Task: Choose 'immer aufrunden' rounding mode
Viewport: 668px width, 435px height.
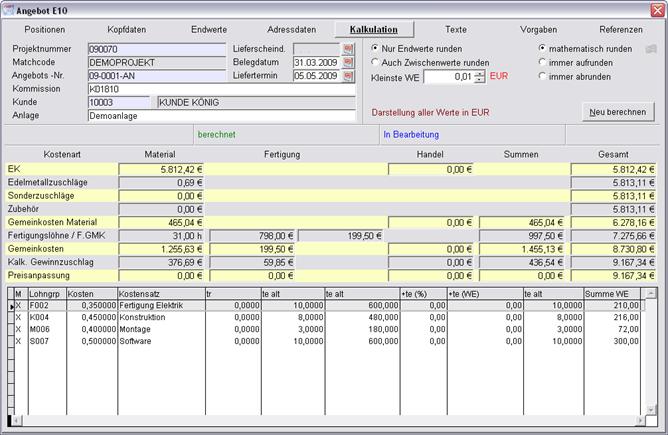Action: pyautogui.click(x=543, y=62)
